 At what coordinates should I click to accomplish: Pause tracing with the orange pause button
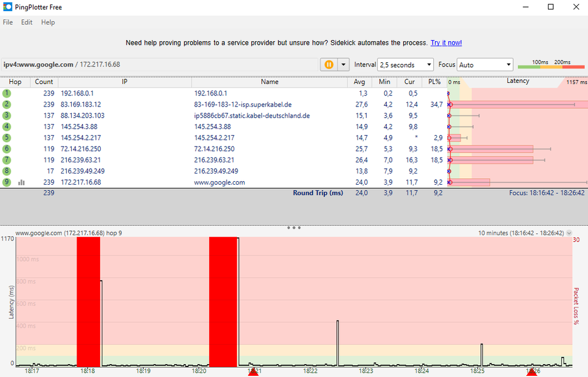328,65
